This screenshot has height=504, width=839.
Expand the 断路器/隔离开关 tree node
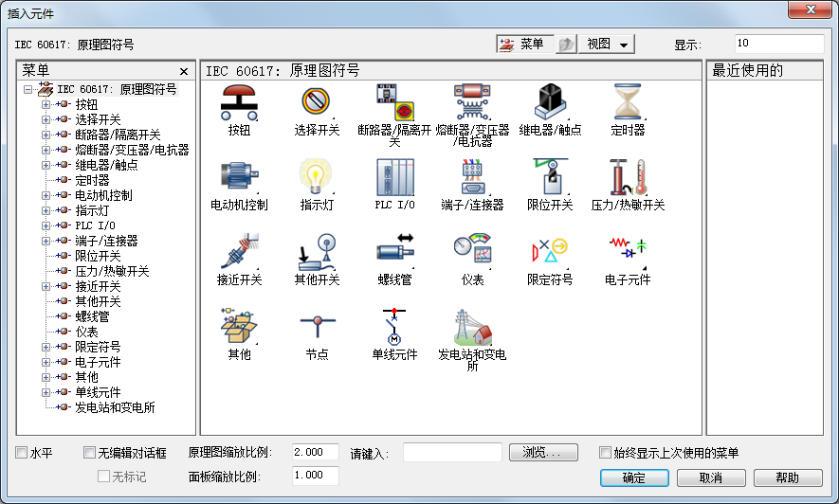point(46,135)
